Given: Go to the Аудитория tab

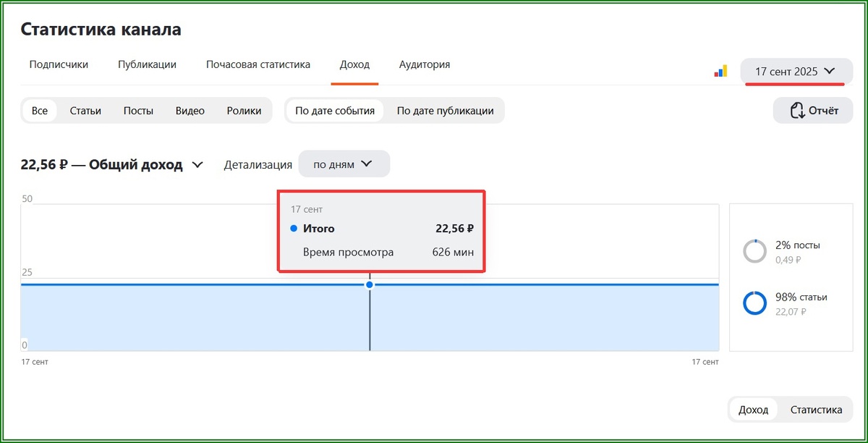Looking at the screenshot, I should tap(425, 64).
